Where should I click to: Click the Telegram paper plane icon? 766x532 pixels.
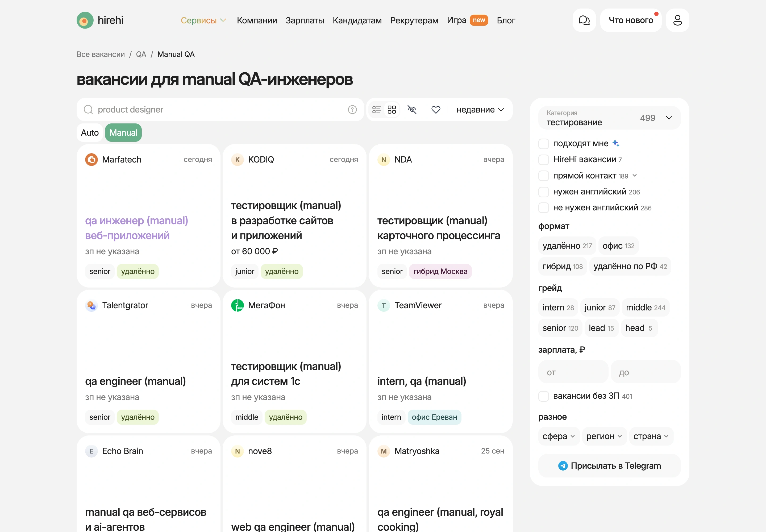coord(563,466)
